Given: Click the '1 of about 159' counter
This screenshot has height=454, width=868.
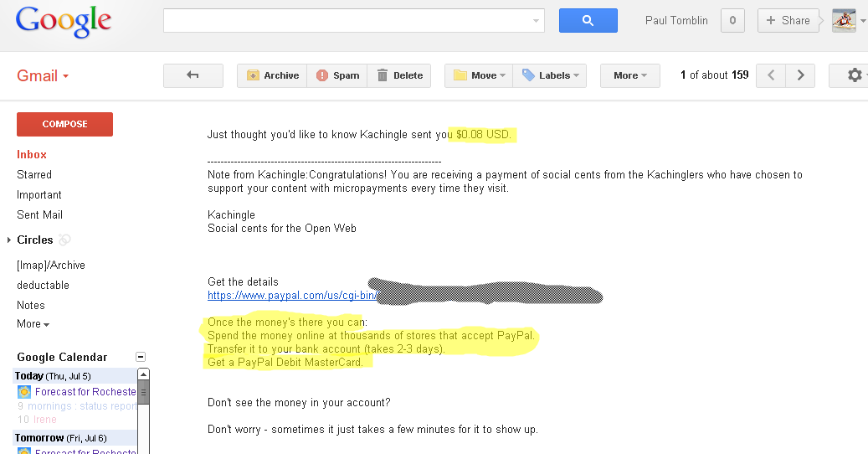Looking at the screenshot, I should point(714,75).
